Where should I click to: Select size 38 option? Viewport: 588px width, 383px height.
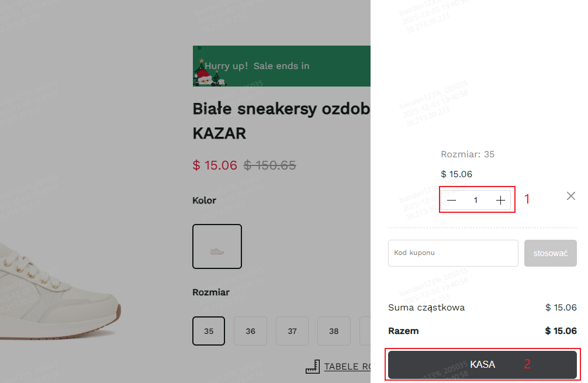[334, 330]
